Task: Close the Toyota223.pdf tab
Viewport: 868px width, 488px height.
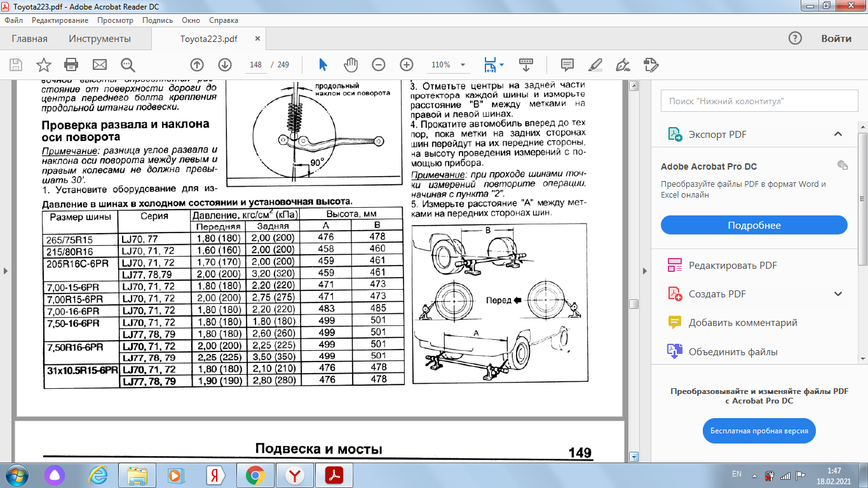Action: click(257, 39)
